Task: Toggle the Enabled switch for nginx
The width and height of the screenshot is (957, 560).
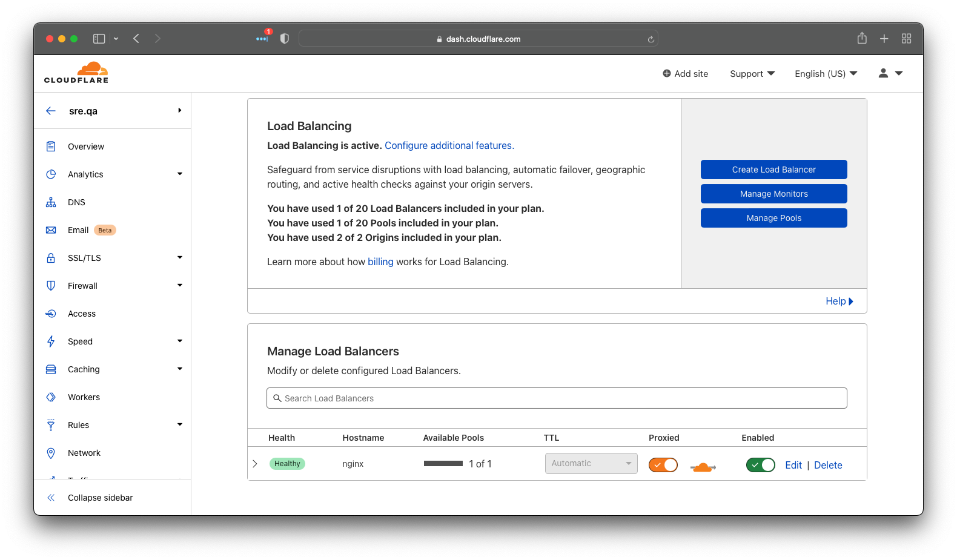Action: point(761,465)
